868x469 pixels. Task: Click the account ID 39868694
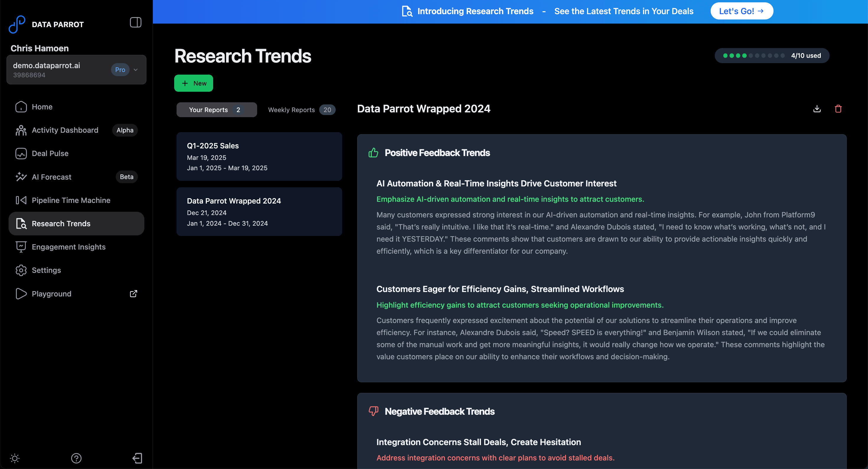tap(29, 75)
